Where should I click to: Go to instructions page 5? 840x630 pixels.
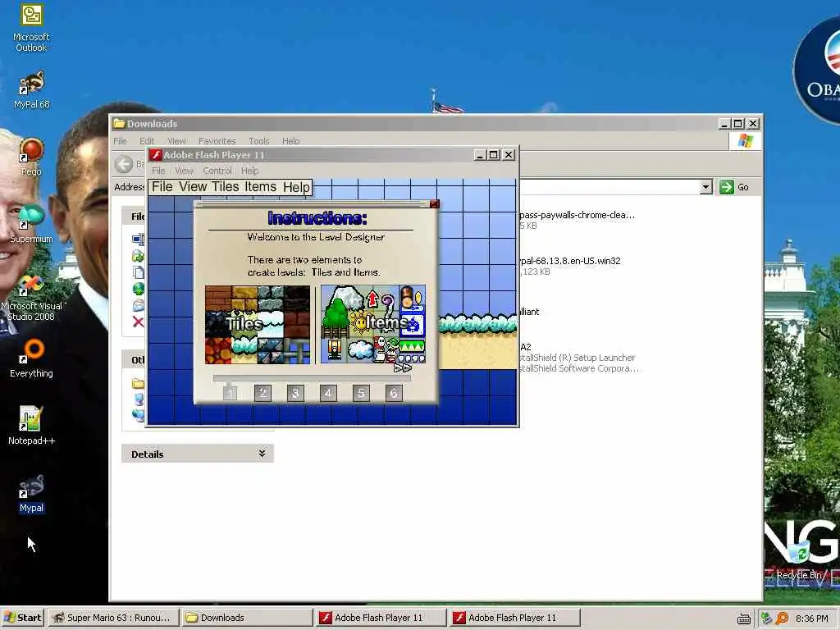[x=361, y=393]
